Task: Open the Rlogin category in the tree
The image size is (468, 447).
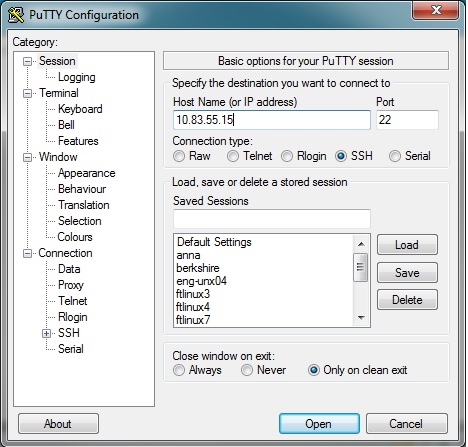Action: click(73, 317)
